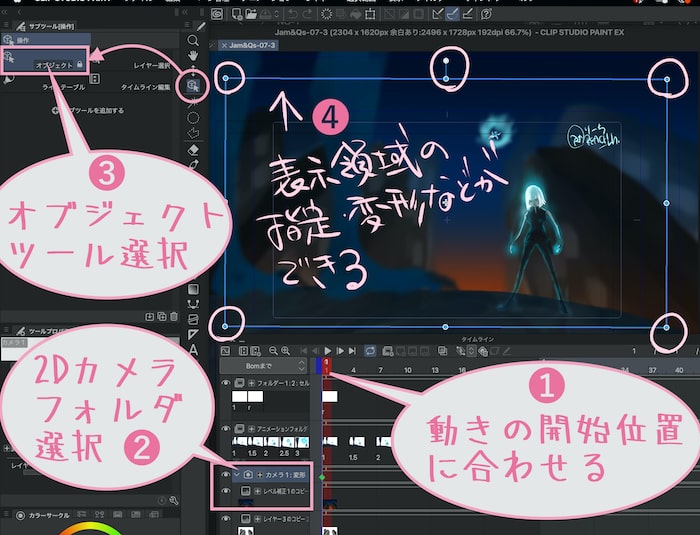700x535 pixels.
Task: Click the right-middle handle of camera frame
Action: click(667, 203)
